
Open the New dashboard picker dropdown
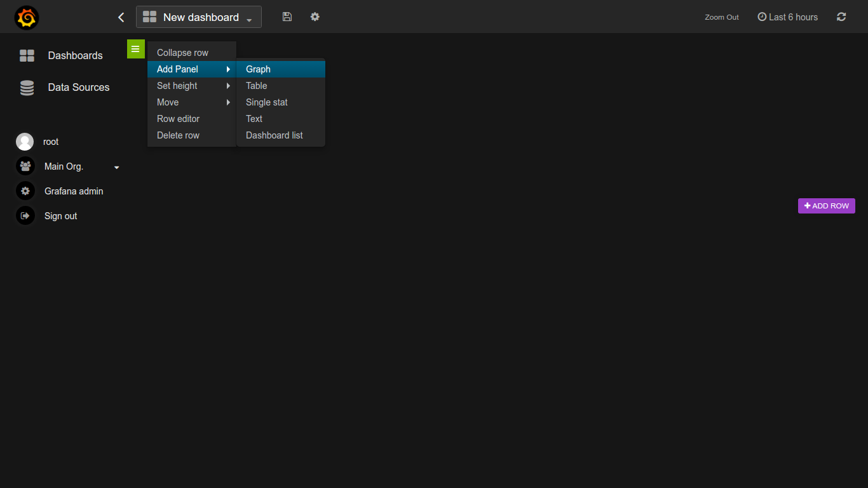[x=198, y=17]
